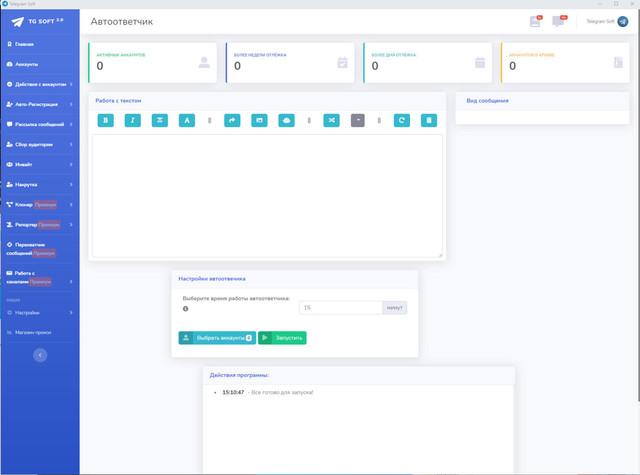This screenshot has width=640, height=475.
Task: Expand the Инвайт sidebar menu
Action: pos(40,164)
